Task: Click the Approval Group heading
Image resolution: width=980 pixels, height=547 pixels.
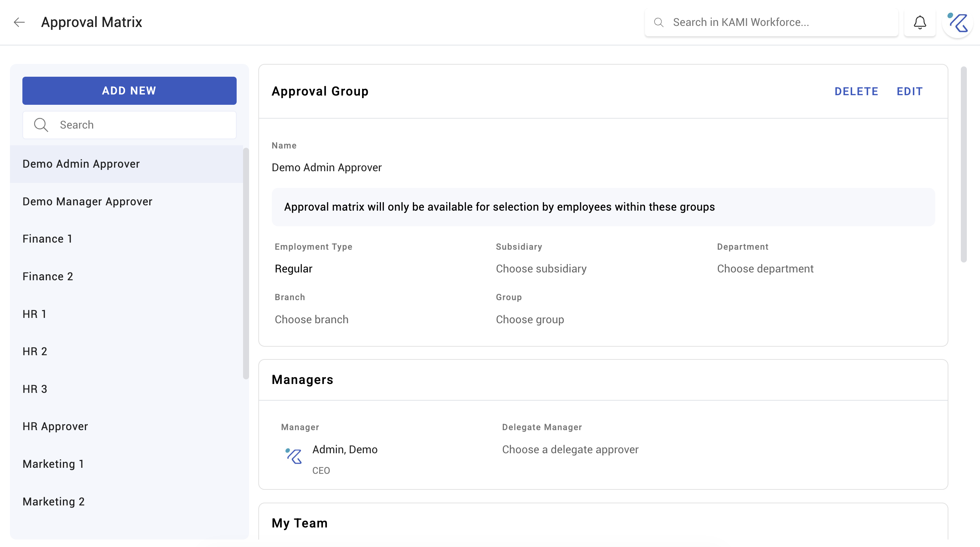Action: [320, 91]
